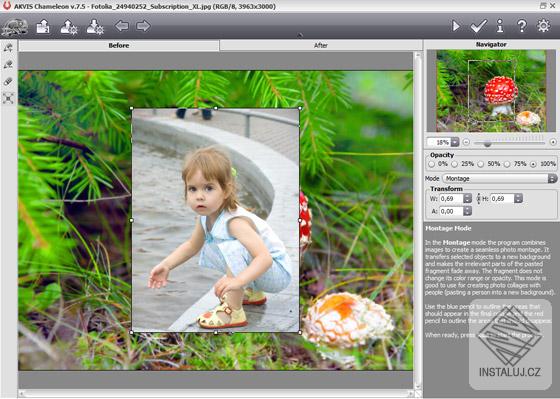Click the top-left handle of pasted fragment

point(132,108)
